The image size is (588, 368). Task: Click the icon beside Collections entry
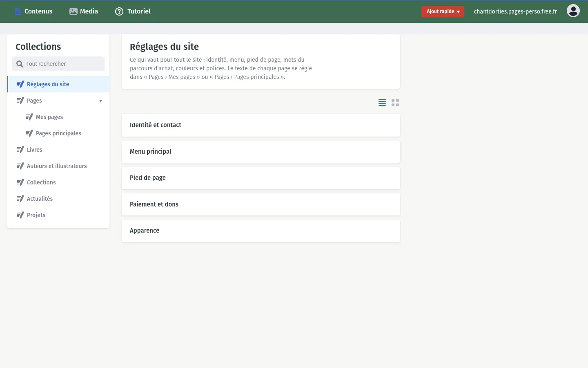pos(20,182)
